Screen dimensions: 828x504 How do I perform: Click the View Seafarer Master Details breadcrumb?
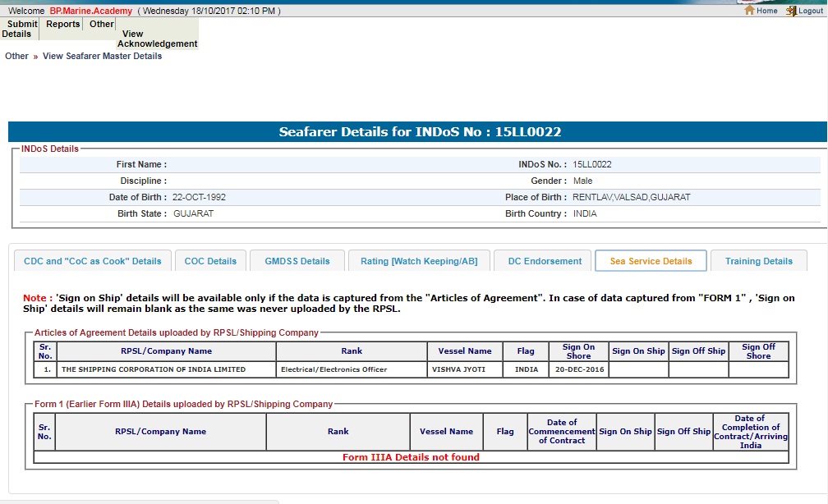[x=102, y=57]
